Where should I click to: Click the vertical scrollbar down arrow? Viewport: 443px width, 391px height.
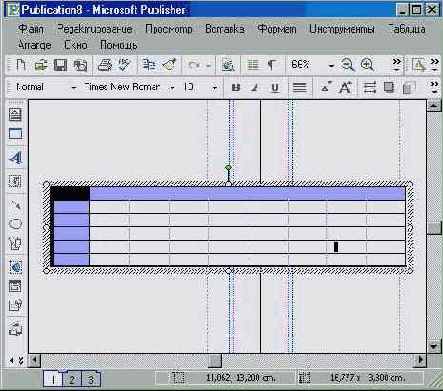click(434, 346)
